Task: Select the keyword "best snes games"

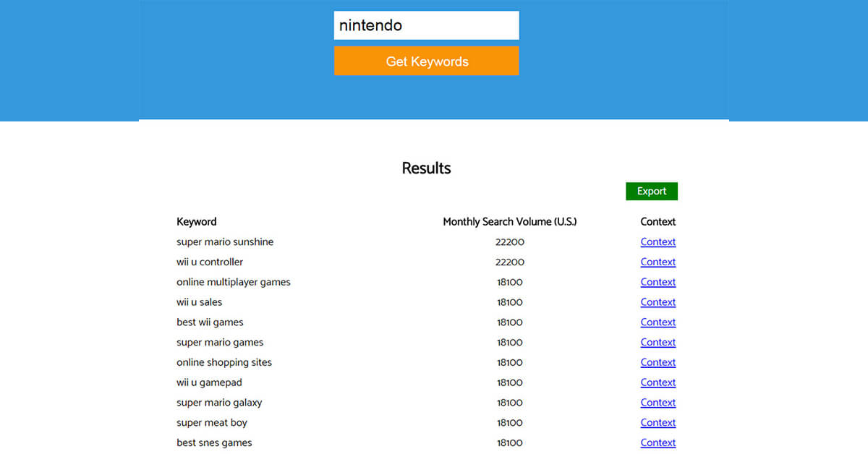Action: (214, 442)
